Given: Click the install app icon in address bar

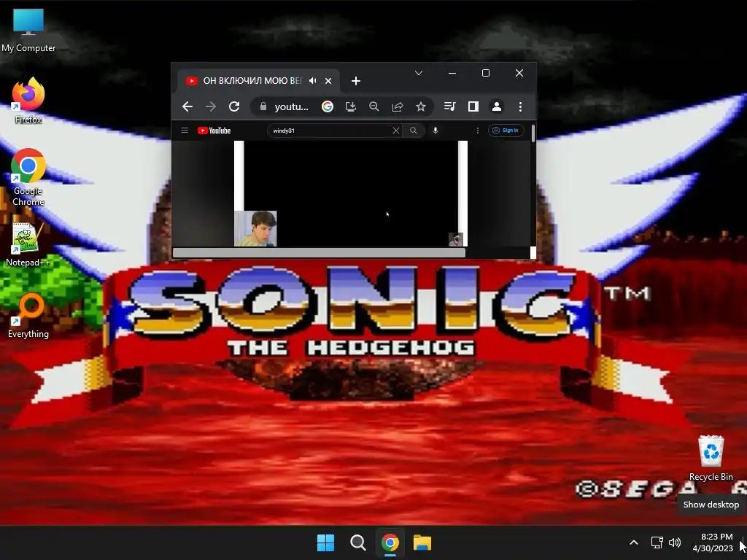Looking at the screenshot, I should click(x=351, y=106).
